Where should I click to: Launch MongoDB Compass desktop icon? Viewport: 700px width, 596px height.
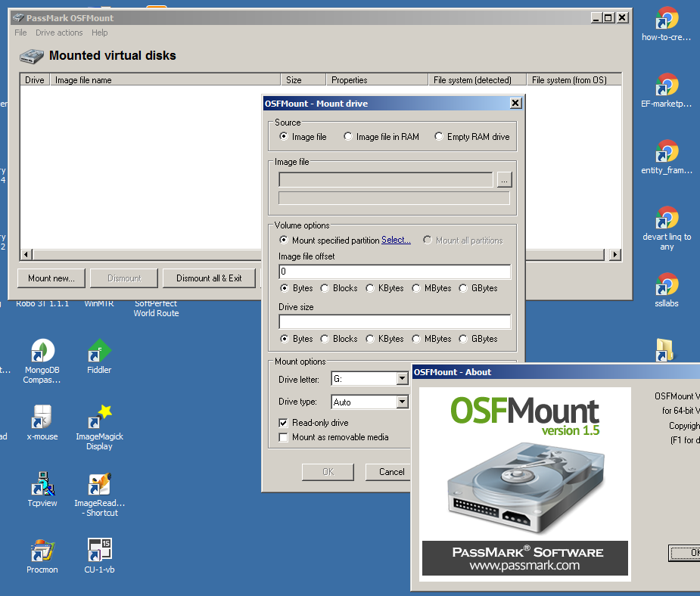tap(42, 351)
